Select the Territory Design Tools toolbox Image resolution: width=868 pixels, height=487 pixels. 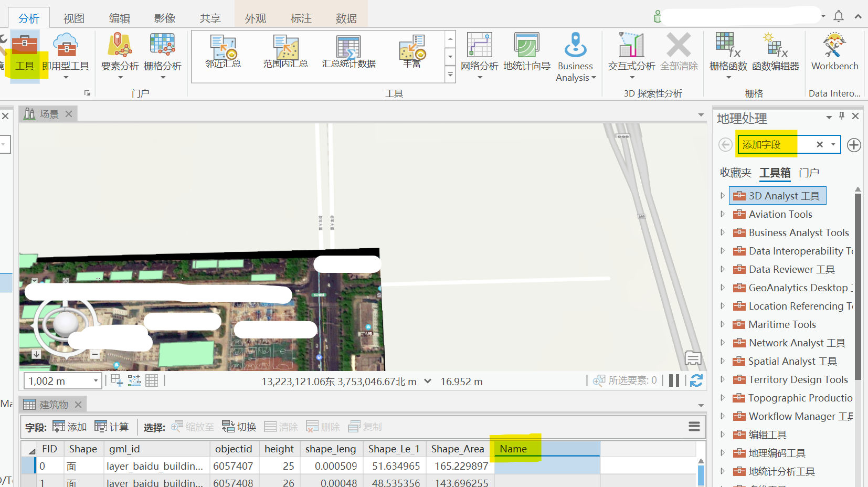click(x=791, y=379)
